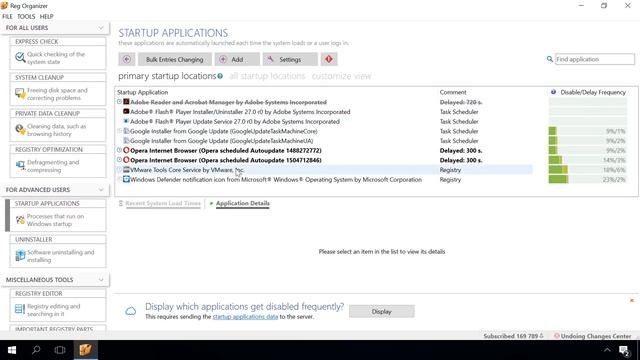Viewport: 640px width, 360px height.
Task: Click the Display button
Action: 382,311
